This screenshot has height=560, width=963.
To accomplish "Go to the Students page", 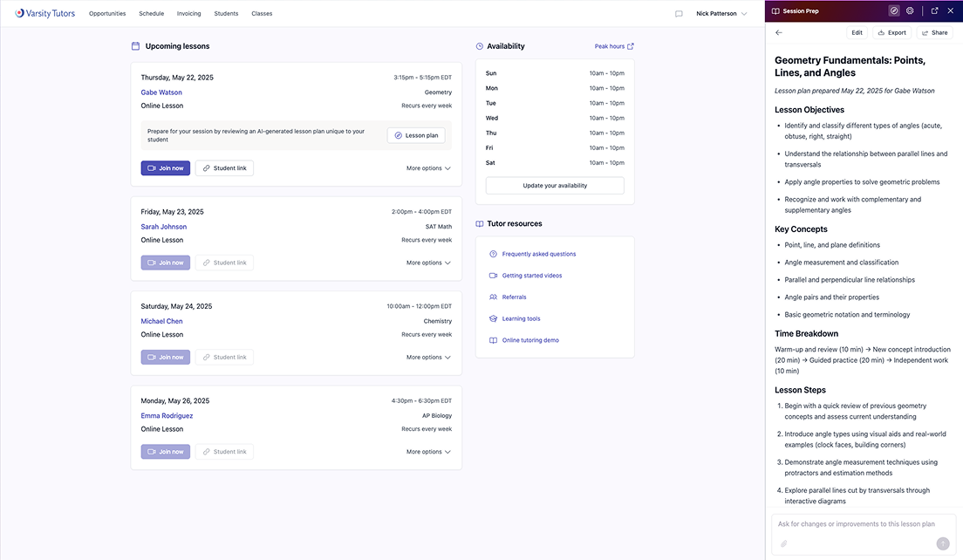I will [226, 14].
